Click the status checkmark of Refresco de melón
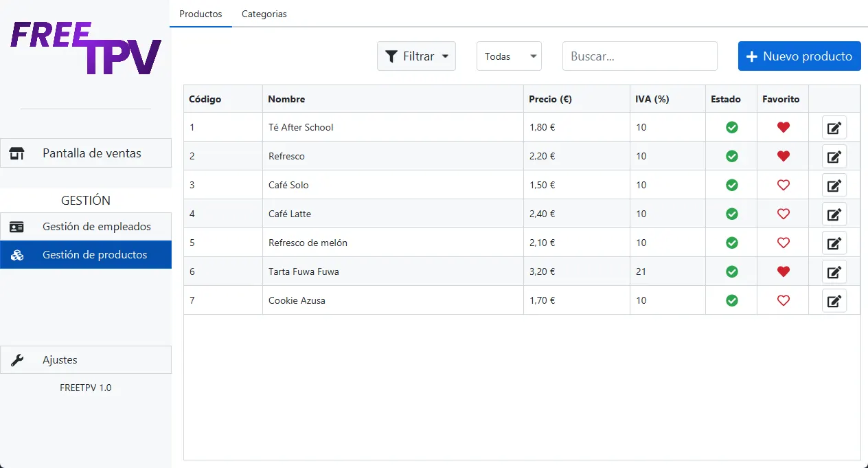 732,243
